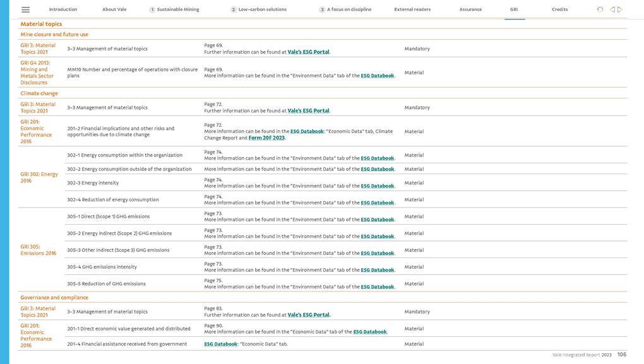Open ESG Databook link for 305-5 GHG reduction
The height and width of the screenshot is (364, 644).
pyautogui.click(x=377, y=287)
